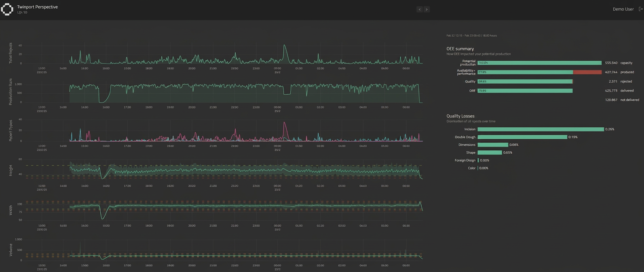Click the Twinport Perspective logo icon
Viewport: 644px width, 272px height.
pyautogui.click(x=7, y=9)
